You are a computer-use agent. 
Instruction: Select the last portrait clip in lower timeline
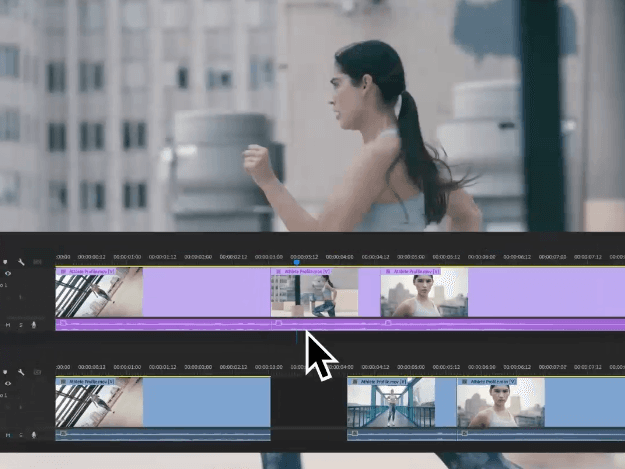(500, 404)
